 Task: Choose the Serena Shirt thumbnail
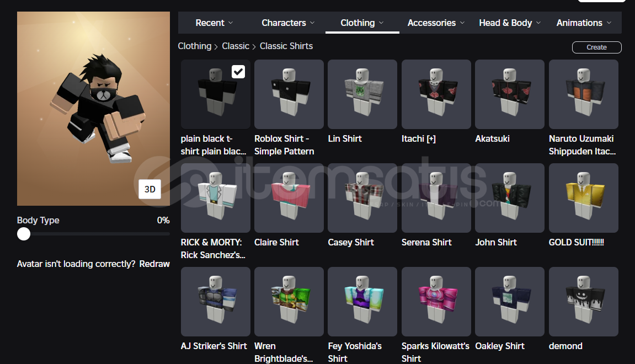436,198
